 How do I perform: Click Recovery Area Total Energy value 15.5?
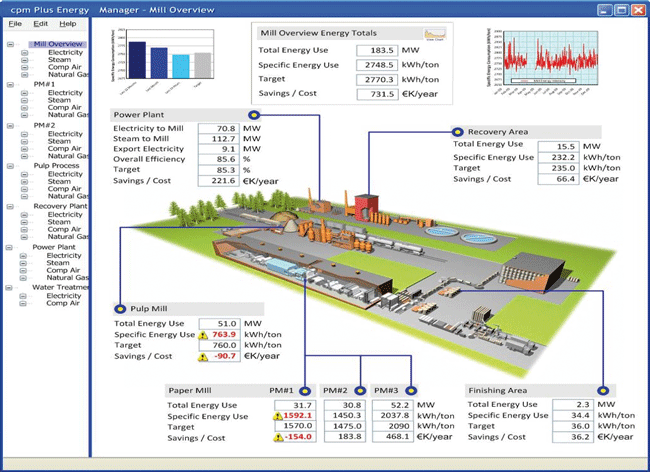pyautogui.click(x=558, y=147)
